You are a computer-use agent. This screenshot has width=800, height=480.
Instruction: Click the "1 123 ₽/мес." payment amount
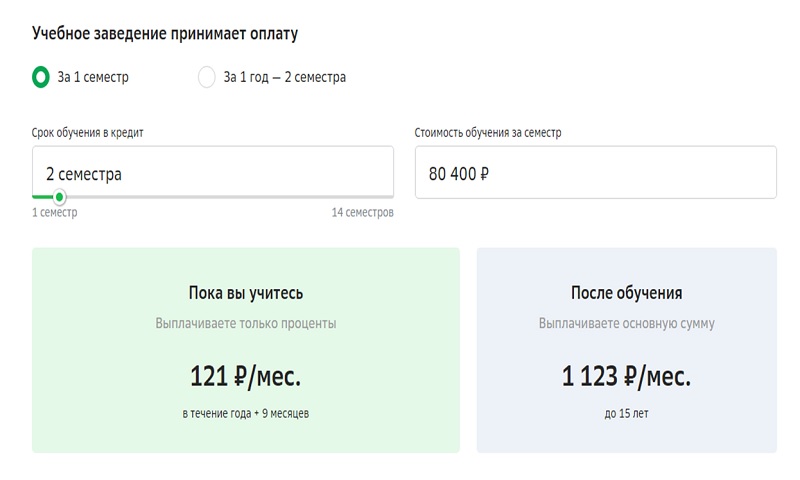627,377
